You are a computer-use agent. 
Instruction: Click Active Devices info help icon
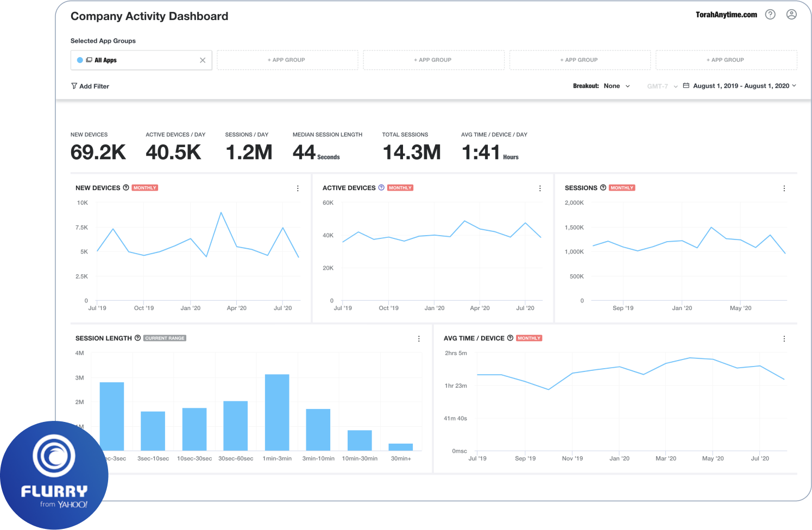381,187
